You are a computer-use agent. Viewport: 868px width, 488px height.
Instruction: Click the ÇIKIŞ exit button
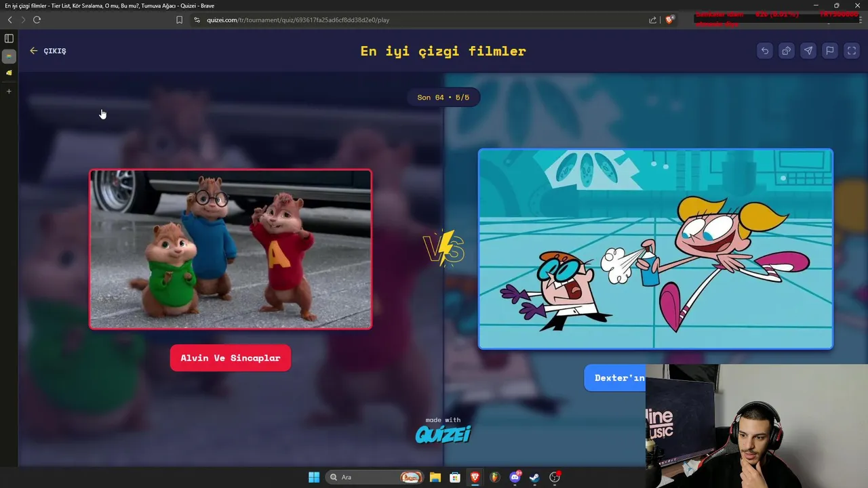pos(48,51)
